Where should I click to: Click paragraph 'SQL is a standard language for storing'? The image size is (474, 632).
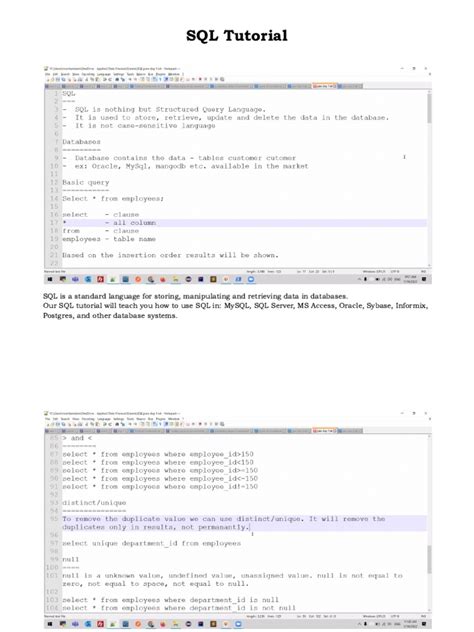(x=195, y=296)
